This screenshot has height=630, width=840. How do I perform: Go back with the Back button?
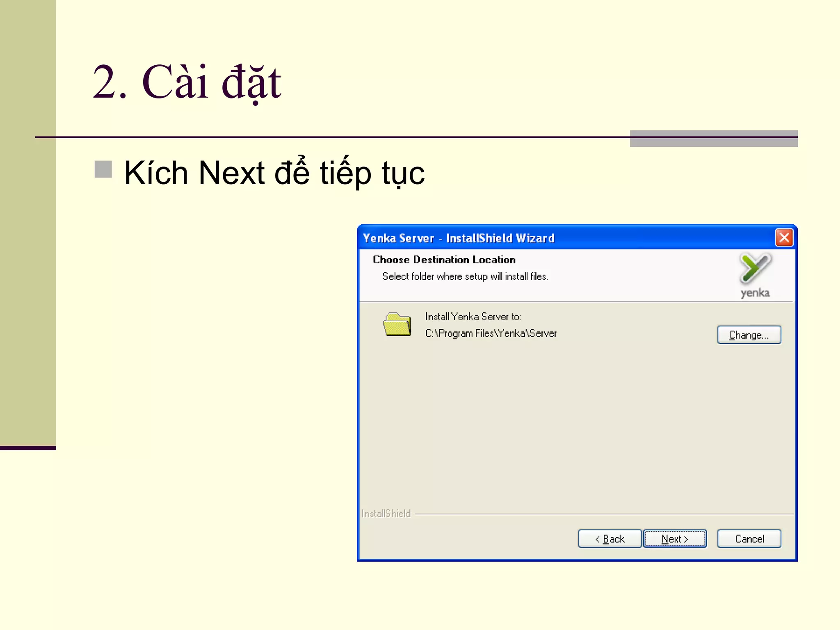coord(610,539)
